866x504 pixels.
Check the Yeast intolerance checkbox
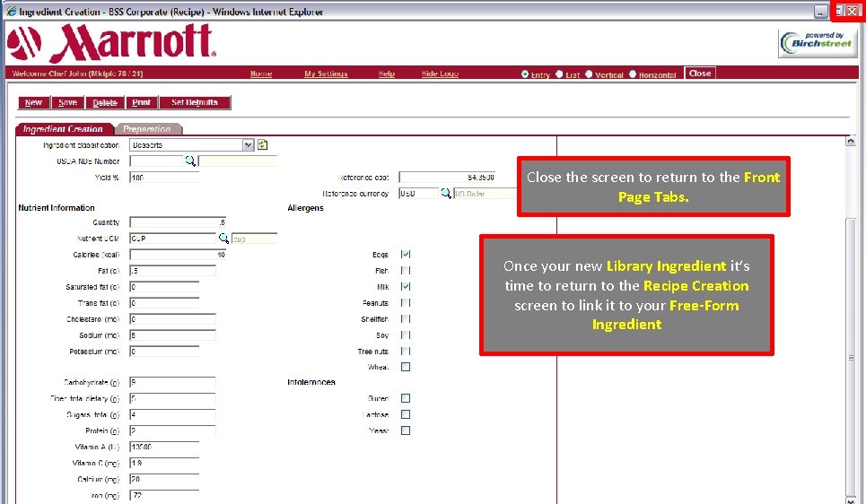pos(406,430)
